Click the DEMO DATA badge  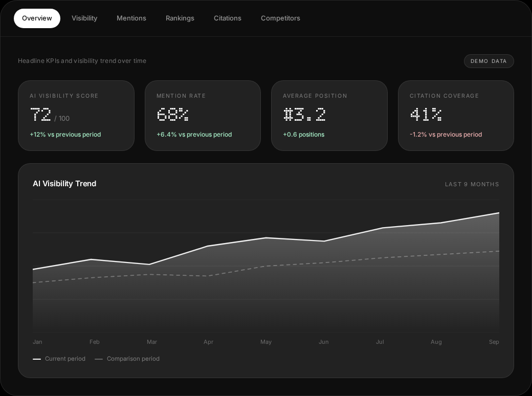489,61
